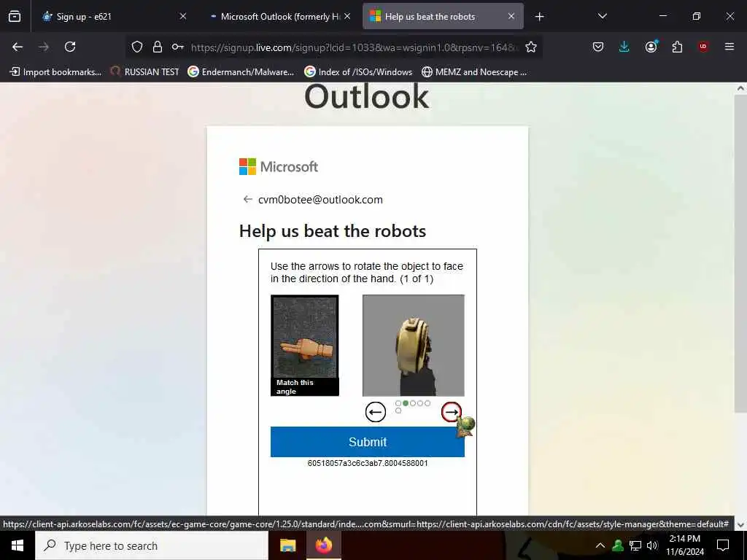Open the Extensions menu

pyautogui.click(x=677, y=47)
